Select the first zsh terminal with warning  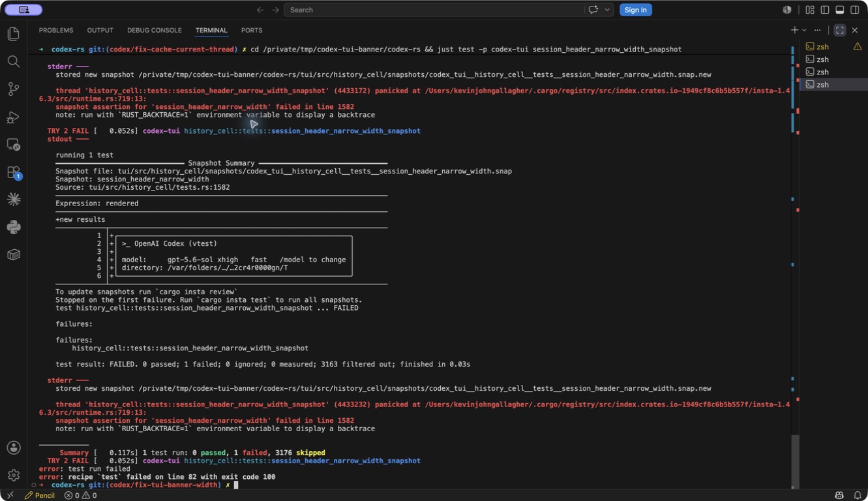pos(833,46)
